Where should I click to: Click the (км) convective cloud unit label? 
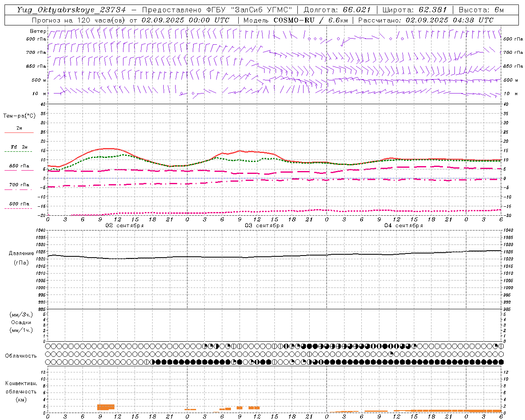(x=21, y=399)
